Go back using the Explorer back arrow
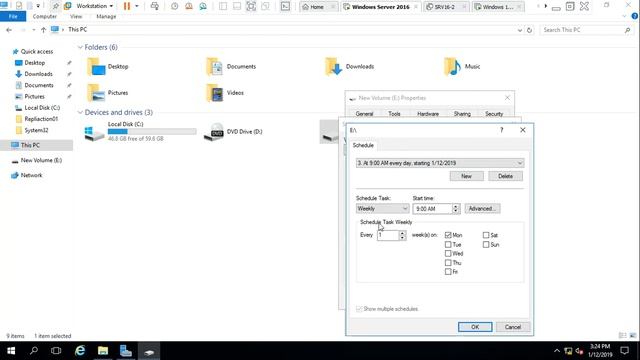The height and width of the screenshot is (360, 640). coord(9,30)
